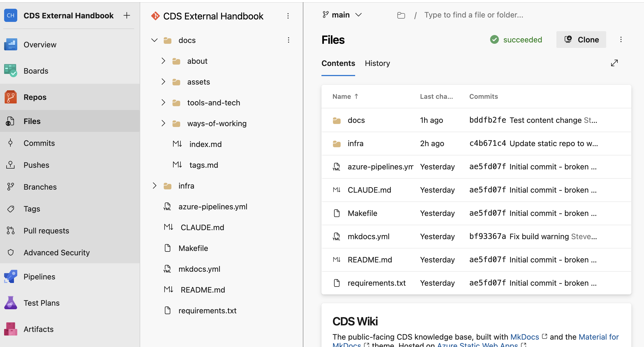
Task: Collapse the docs folder in tree
Action: tap(154, 40)
